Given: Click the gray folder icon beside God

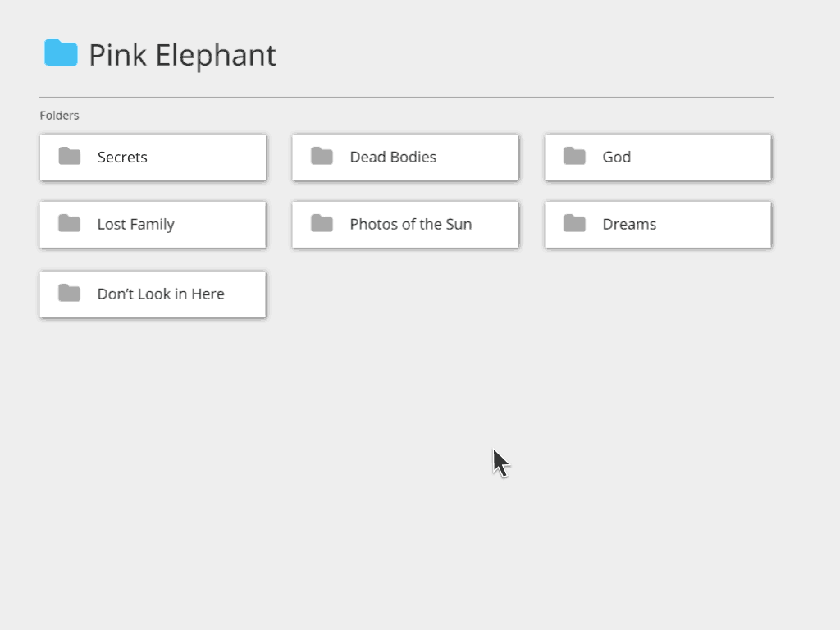Looking at the screenshot, I should 574,157.
